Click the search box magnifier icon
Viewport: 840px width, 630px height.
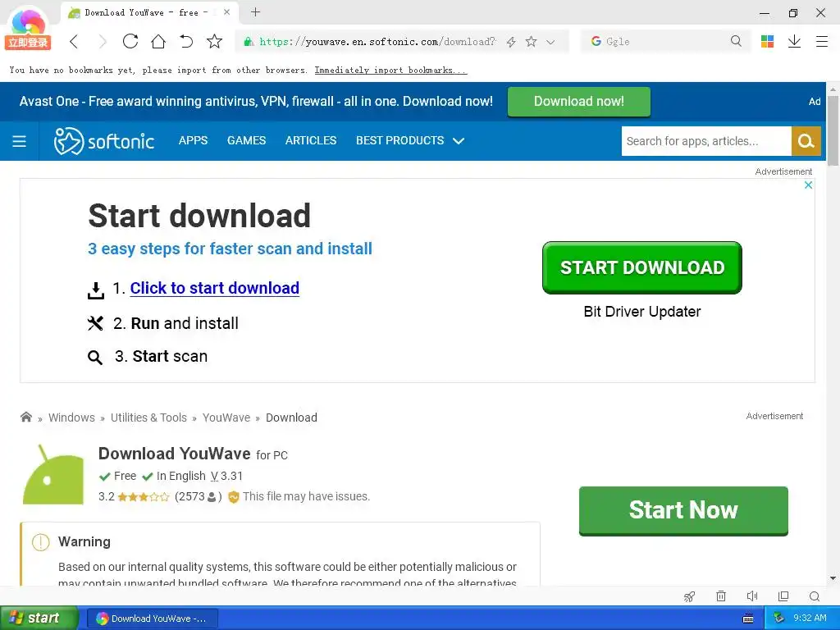click(x=736, y=41)
